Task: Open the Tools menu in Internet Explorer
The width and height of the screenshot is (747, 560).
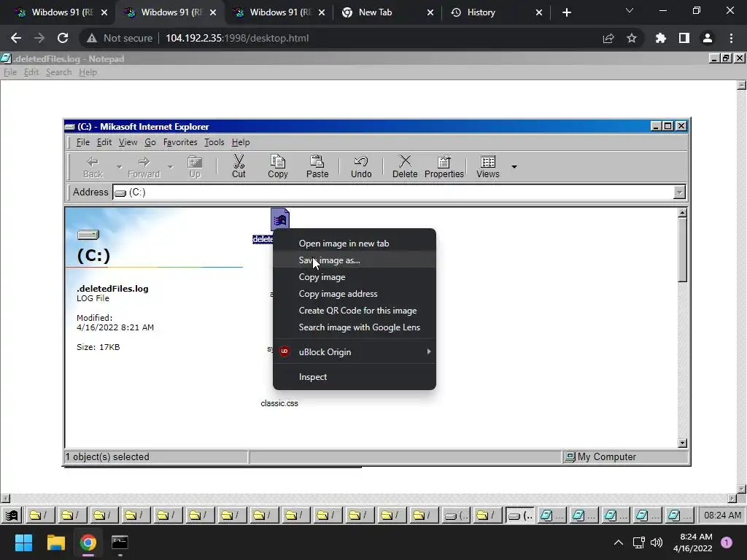Action: [x=214, y=142]
